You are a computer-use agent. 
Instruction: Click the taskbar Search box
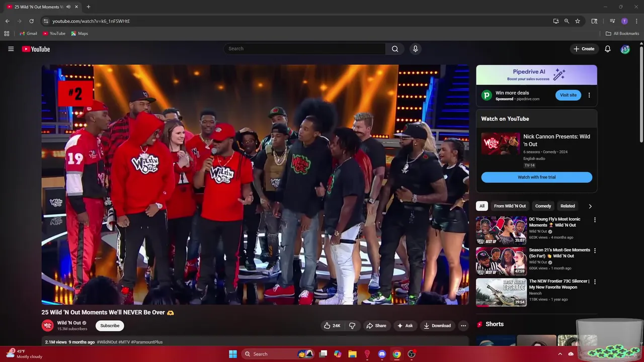pos(278,354)
